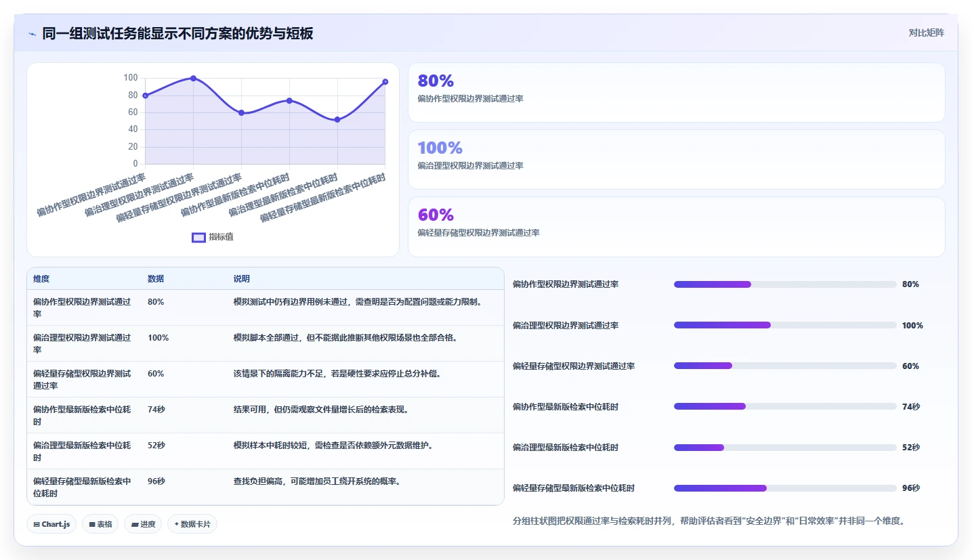The height and width of the screenshot is (560, 972).
Task: Click the chart point at value 80
Action: click(146, 95)
